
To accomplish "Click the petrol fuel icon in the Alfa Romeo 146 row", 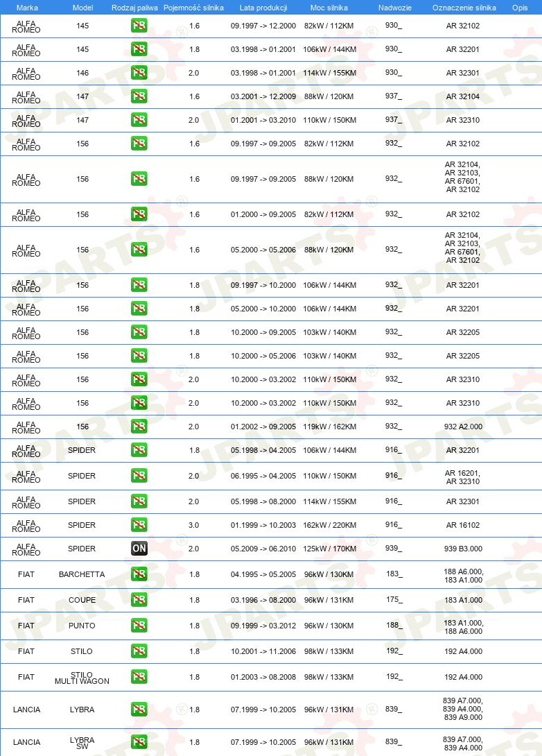I will tap(139, 73).
